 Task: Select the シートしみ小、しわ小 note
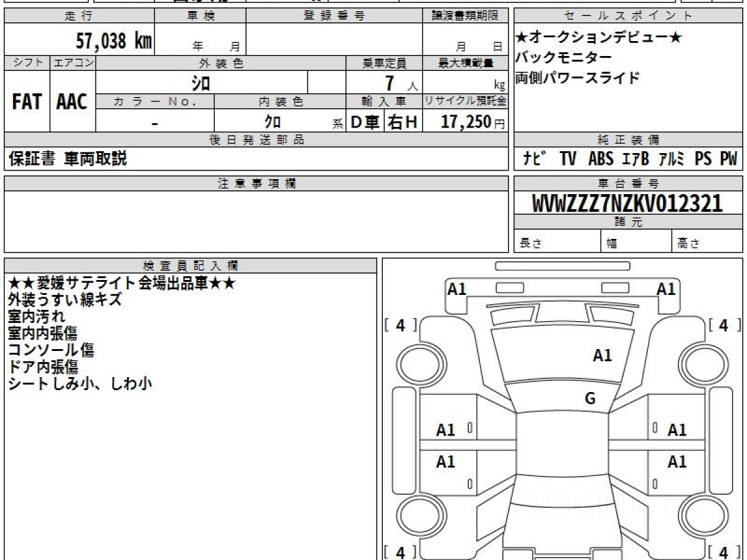point(80,384)
